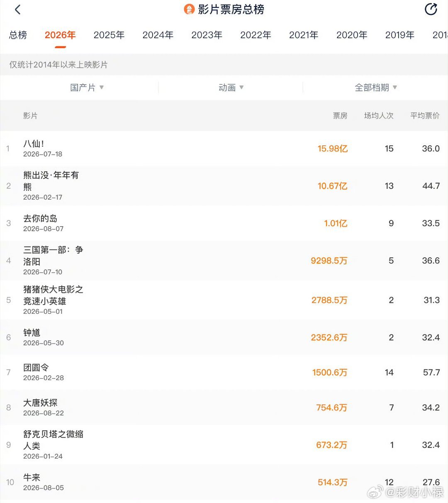Select the 2025年 tab
Viewport: 448px width, 503px height.
pos(109,35)
